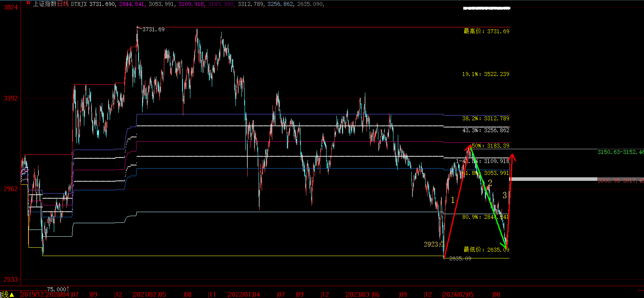Click the 2962 price axis label
The width and height of the screenshot is (644, 298).
pos(11,189)
